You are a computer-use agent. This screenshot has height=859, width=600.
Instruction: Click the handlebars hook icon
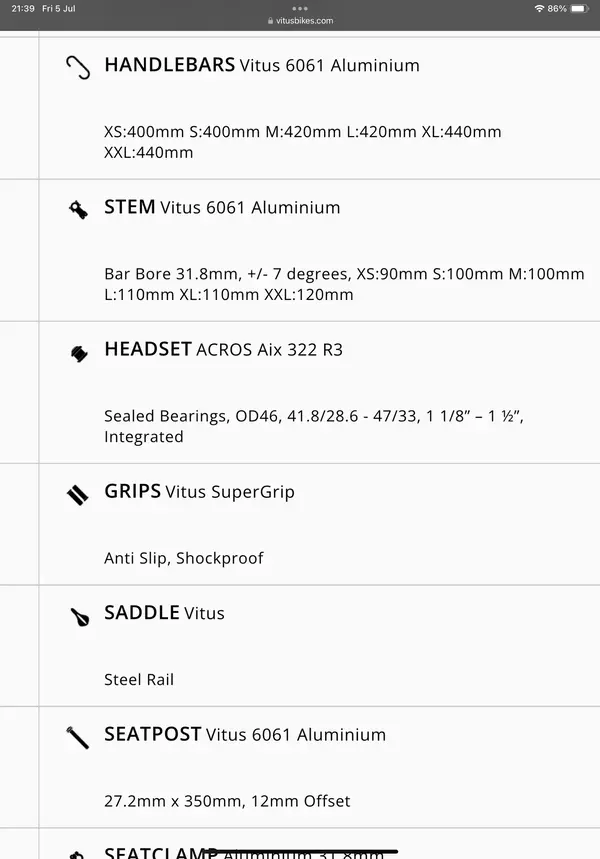(77, 67)
